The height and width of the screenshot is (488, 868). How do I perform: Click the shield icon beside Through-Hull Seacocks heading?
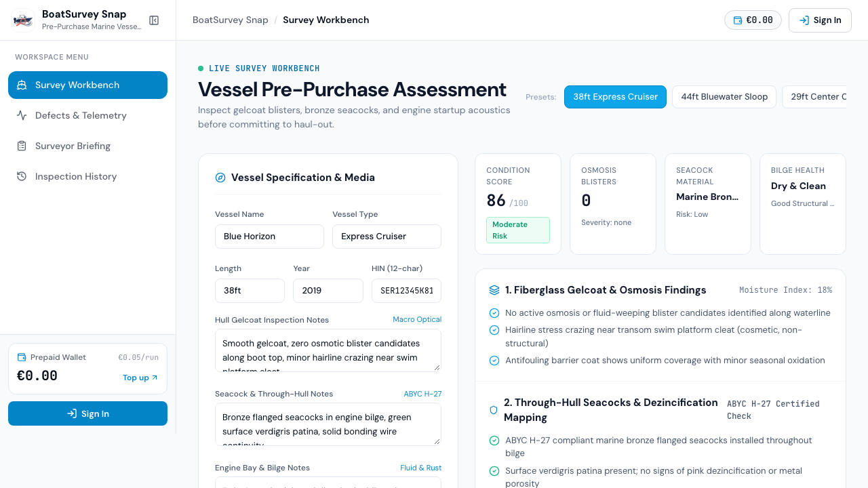[494, 410]
